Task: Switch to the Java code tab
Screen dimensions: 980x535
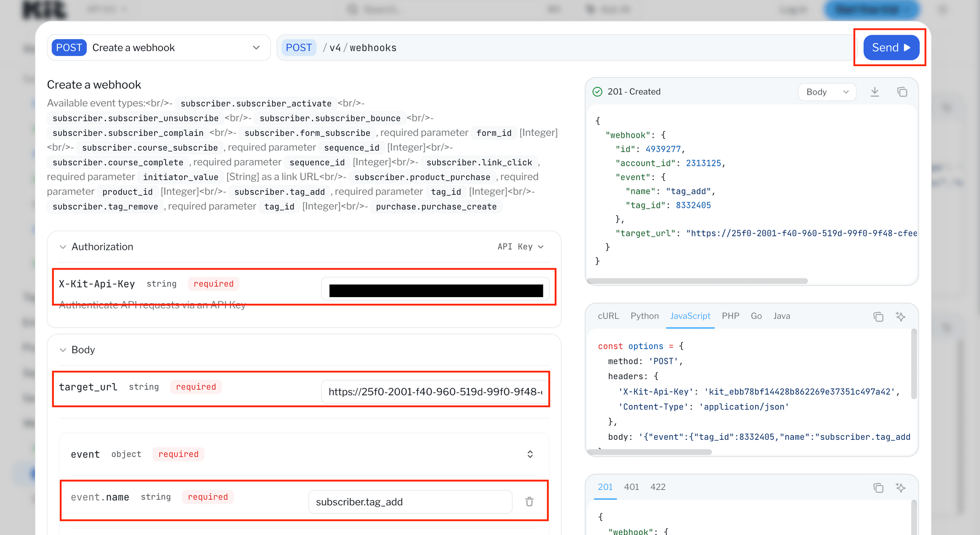Action: pyautogui.click(x=782, y=316)
